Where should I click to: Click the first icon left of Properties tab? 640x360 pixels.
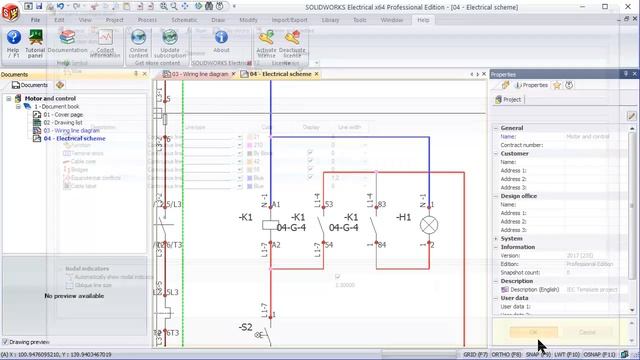506,85
